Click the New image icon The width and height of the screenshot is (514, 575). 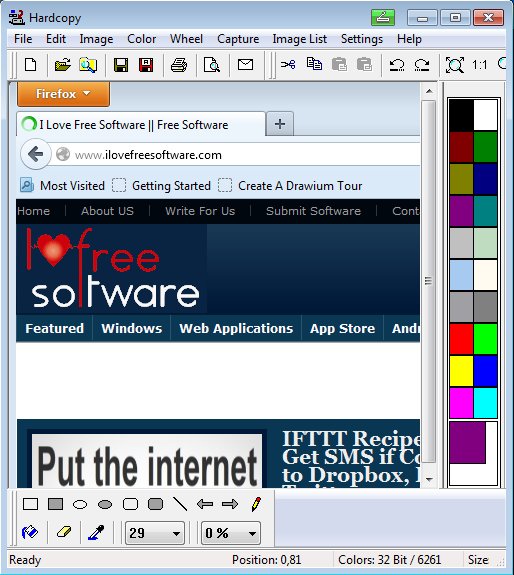(x=30, y=65)
